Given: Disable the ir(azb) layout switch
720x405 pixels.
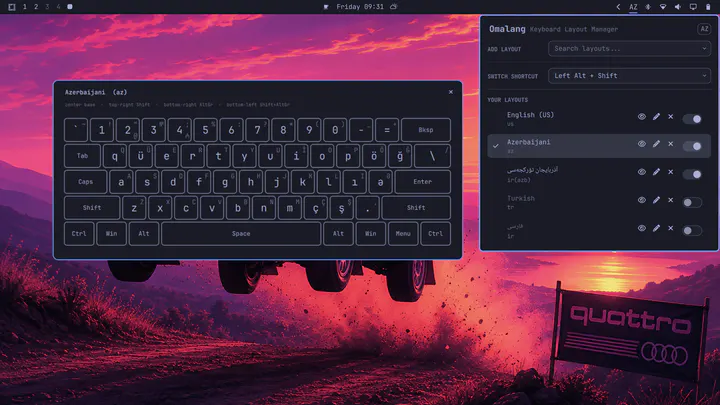Looking at the screenshot, I should [692, 174].
